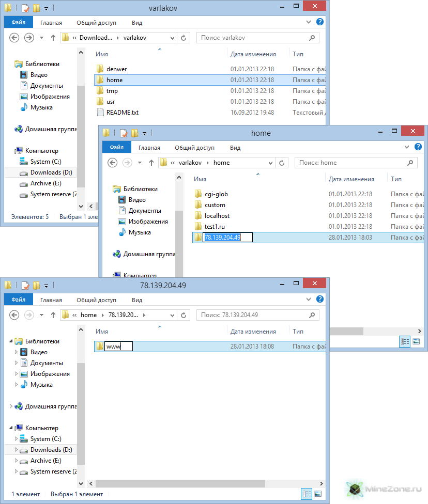Select README.txt file in varlakov window

[122, 113]
